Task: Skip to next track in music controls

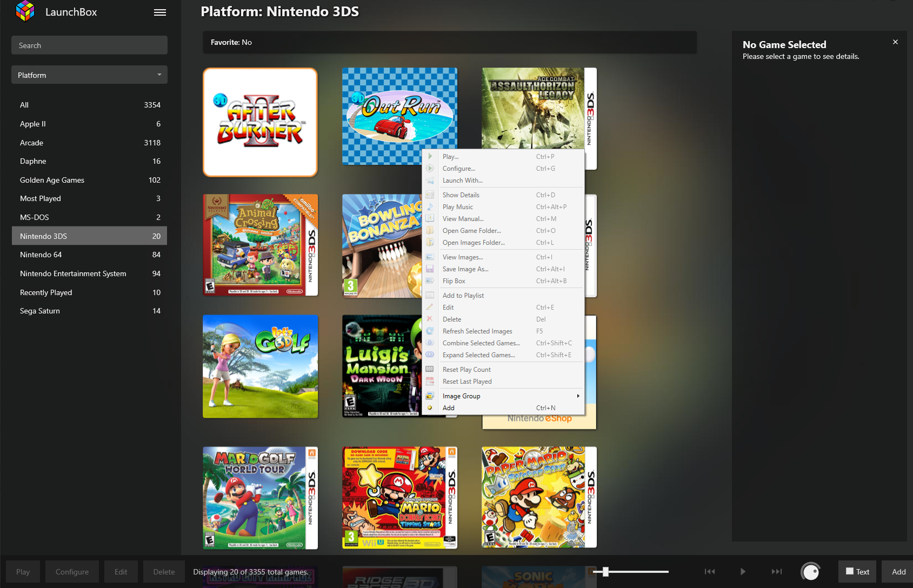Action: 776,571
